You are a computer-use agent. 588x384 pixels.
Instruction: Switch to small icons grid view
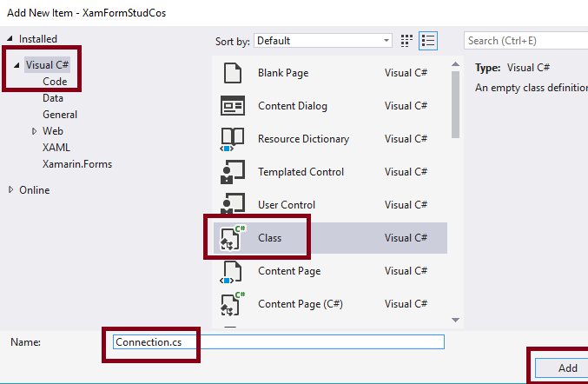pyautogui.click(x=407, y=41)
